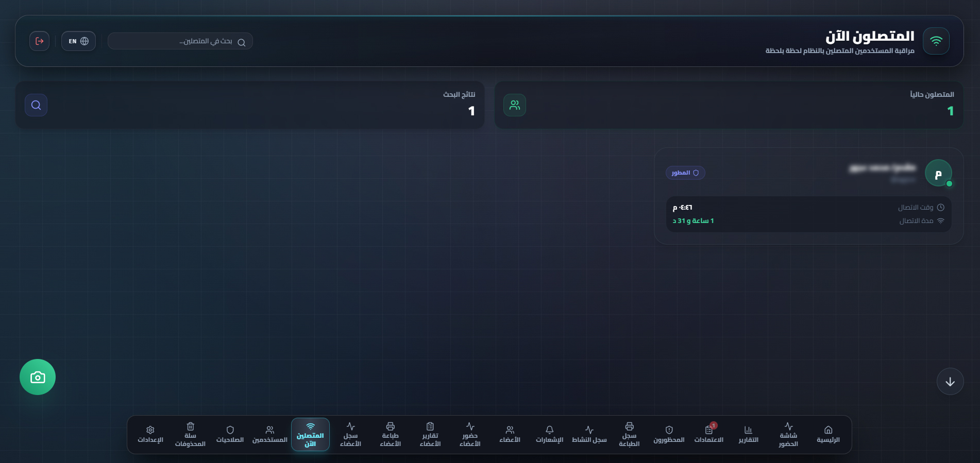
Task: Switch language with the EN globe button
Action: click(78, 41)
